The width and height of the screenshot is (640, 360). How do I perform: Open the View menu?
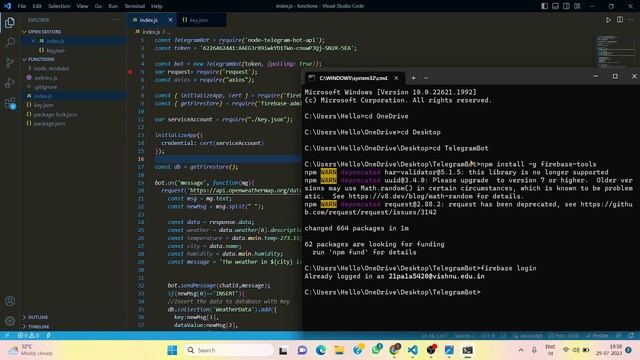tap(82, 6)
